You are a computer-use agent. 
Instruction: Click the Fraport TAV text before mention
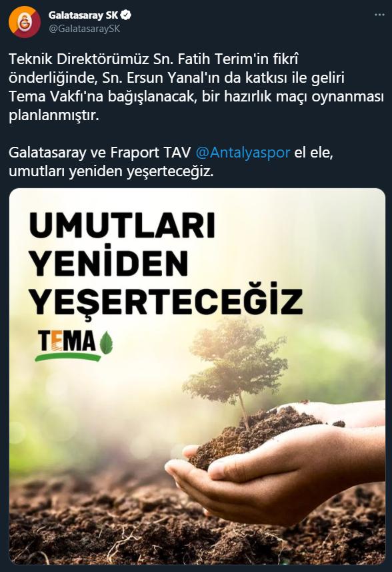pyautogui.click(x=151, y=152)
